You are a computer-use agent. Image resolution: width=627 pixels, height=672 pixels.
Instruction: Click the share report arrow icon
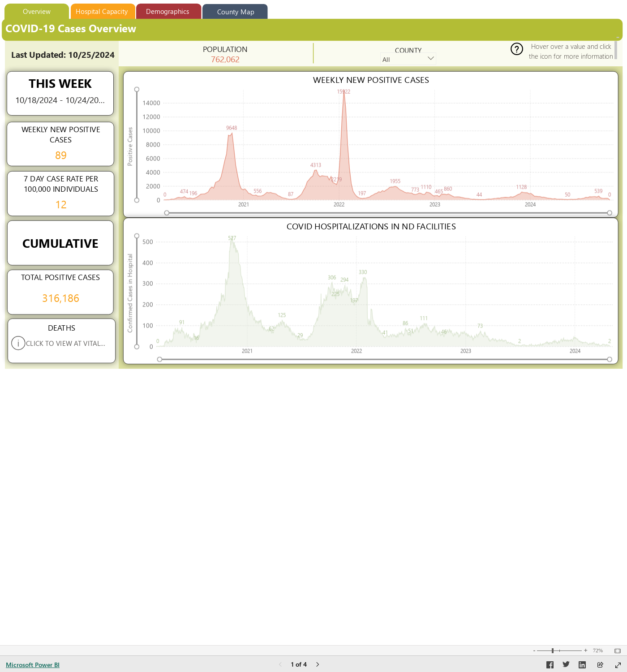tap(600, 665)
